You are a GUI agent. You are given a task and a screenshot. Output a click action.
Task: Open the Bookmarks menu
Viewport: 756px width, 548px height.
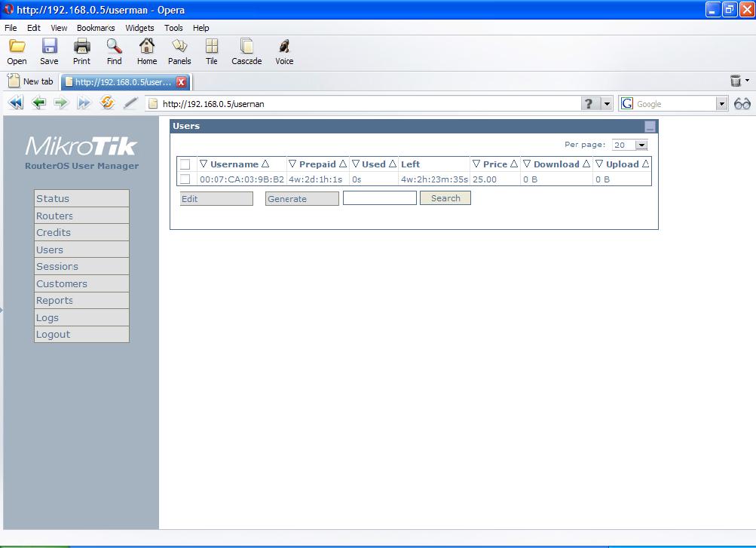[96, 28]
